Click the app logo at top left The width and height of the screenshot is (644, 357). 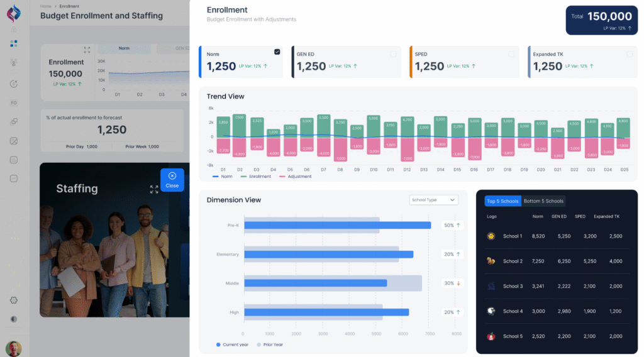pyautogui.click(x=14, y=13)
